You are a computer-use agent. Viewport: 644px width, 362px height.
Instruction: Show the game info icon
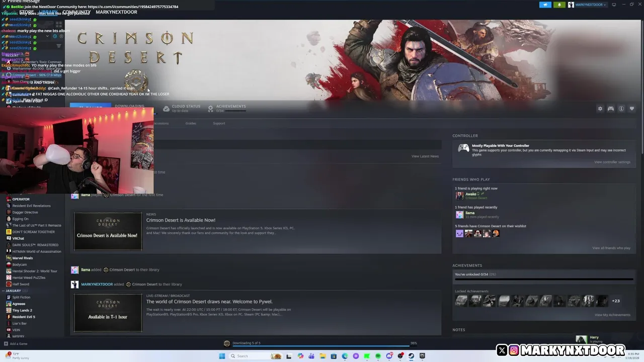621,109
